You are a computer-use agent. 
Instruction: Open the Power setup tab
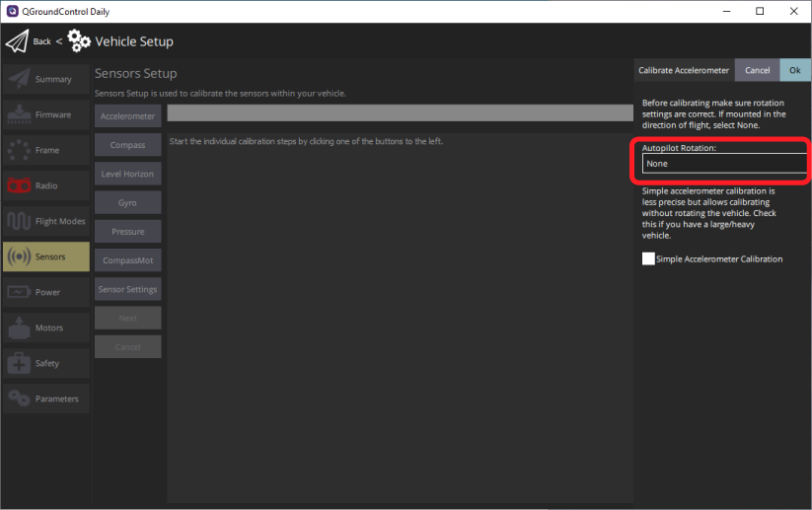click(x=46, y=292)
